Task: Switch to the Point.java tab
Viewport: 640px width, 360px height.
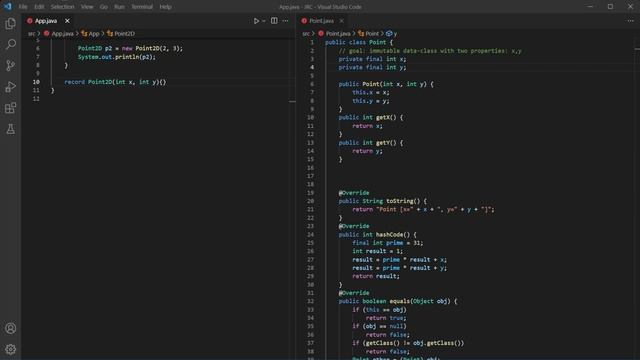Action: pyautogui.click(x=321, y=21)
